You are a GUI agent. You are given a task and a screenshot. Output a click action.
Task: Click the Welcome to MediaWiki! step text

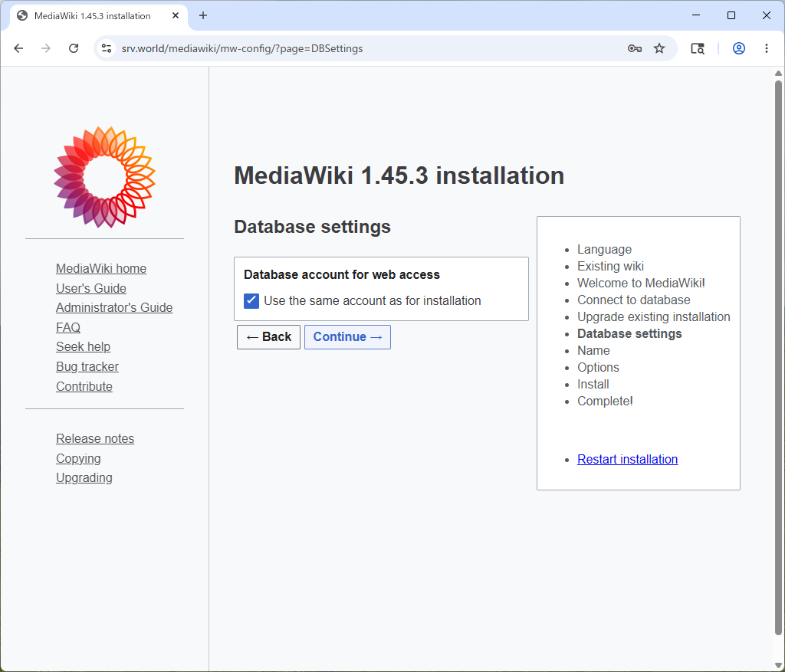click(641, 284)
